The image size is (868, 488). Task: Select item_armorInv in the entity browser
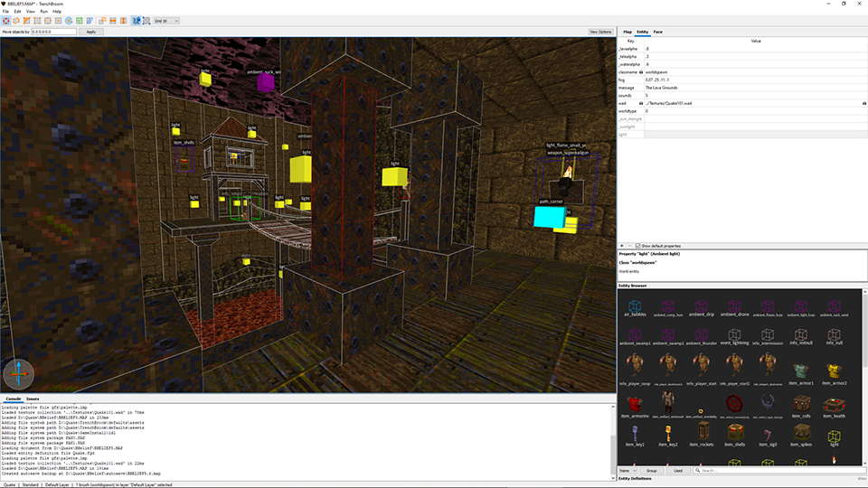[x=635, y=407]
